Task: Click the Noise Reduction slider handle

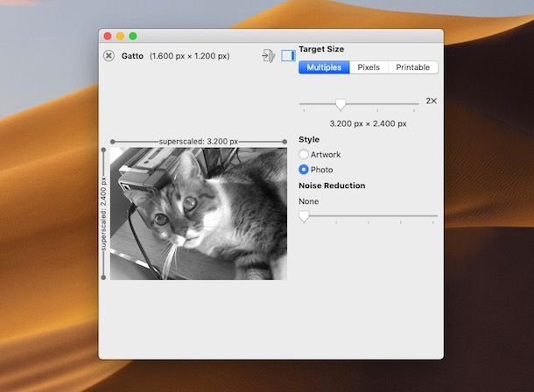Action: 304,216
